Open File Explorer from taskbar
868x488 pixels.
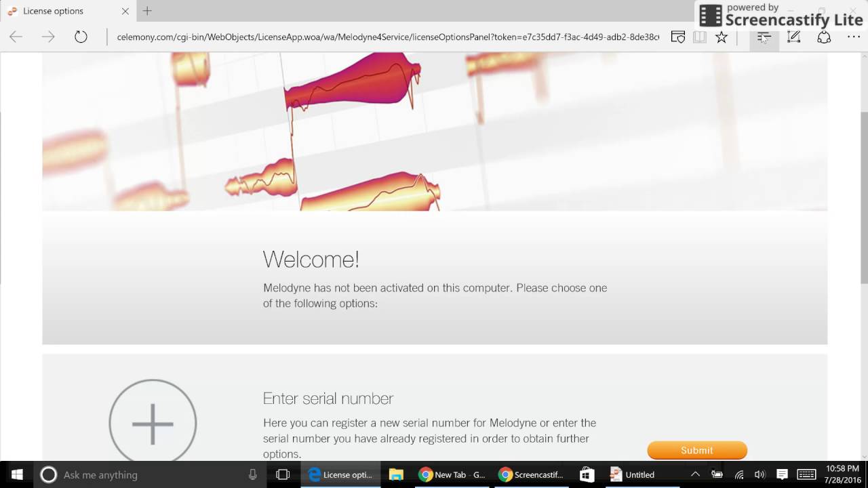(396, 474)
